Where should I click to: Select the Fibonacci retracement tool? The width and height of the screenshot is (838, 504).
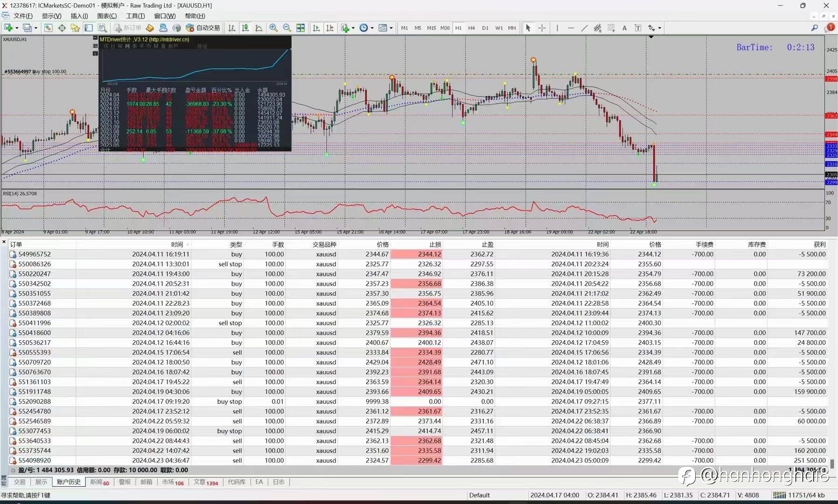pyautogui.click(x=611, y=28)
